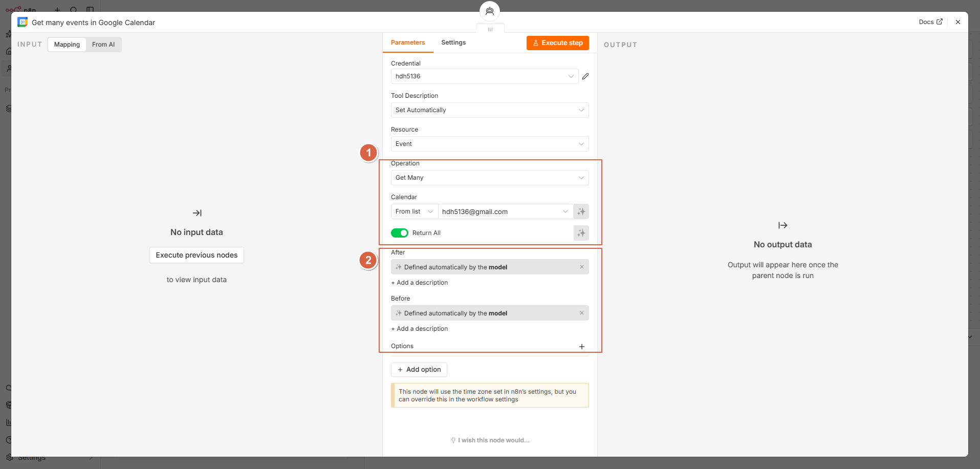Click the Google Calendar icon in the title

23,22
